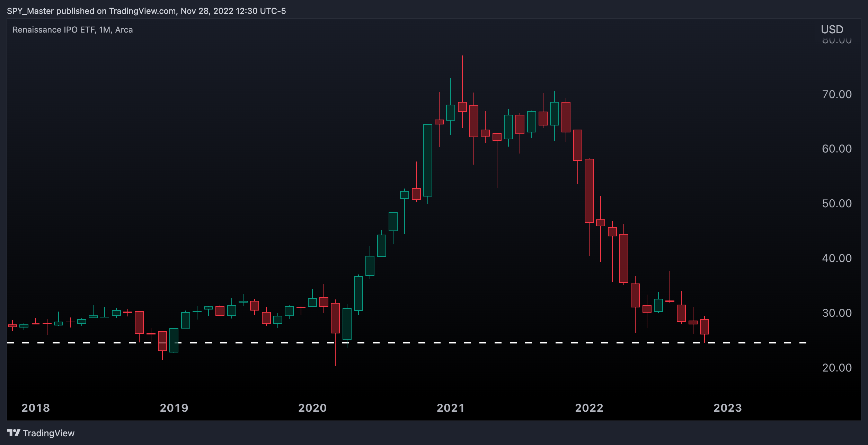Click the 50.00 price axis label
The width and height of the screenshot is (868, 445).
[837, 203]
